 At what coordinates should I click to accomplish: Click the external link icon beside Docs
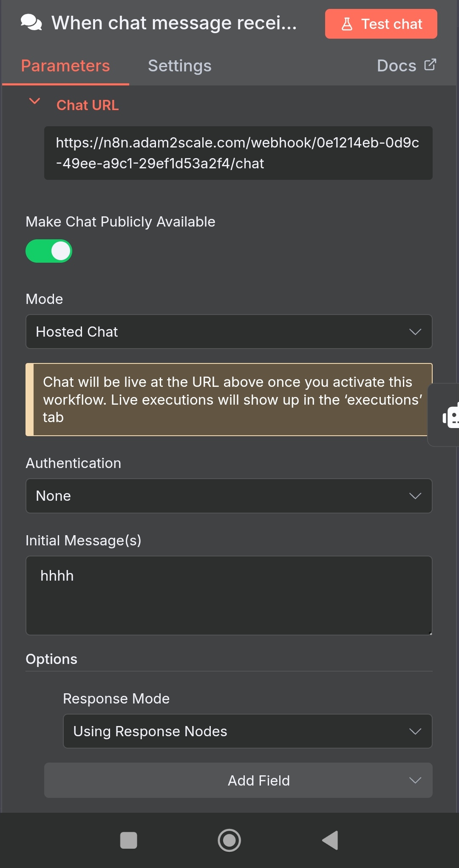(x=430, y=65)
